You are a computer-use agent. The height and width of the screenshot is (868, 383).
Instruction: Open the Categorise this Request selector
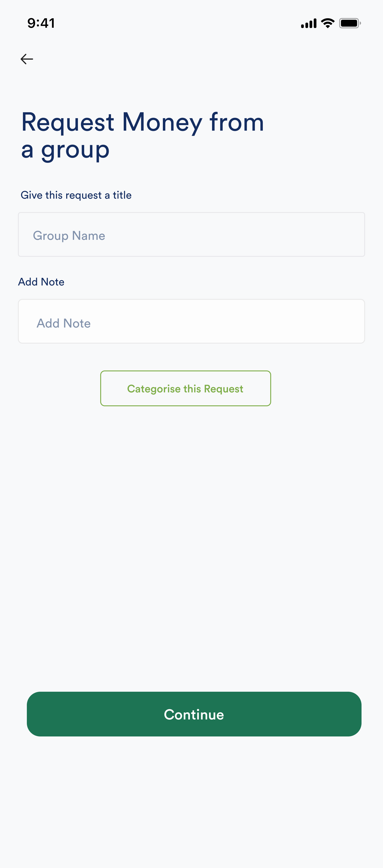coord(185,388)
